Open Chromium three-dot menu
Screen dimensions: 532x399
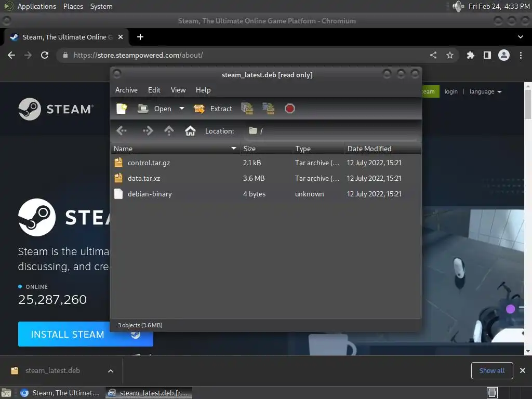521,55
